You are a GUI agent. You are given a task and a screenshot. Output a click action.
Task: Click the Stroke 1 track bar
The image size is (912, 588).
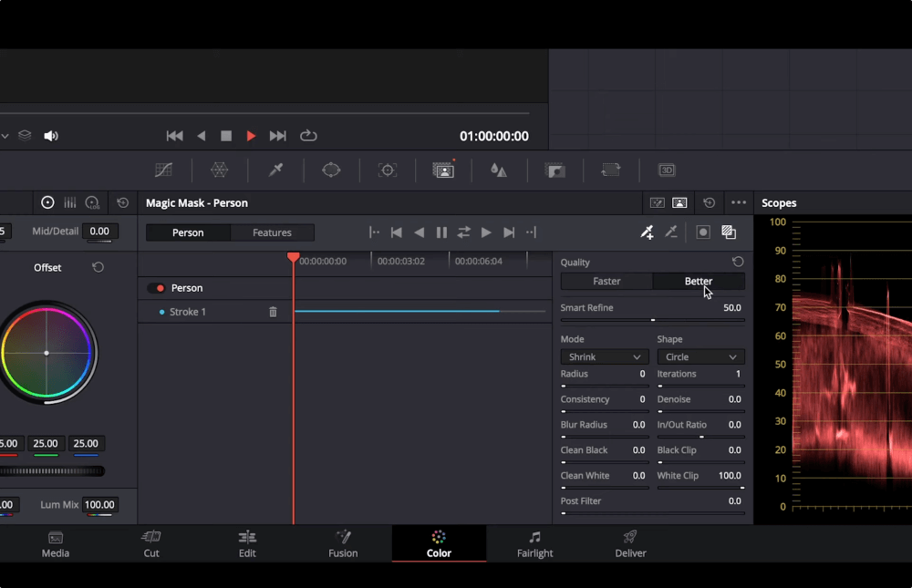coord(420,311)
